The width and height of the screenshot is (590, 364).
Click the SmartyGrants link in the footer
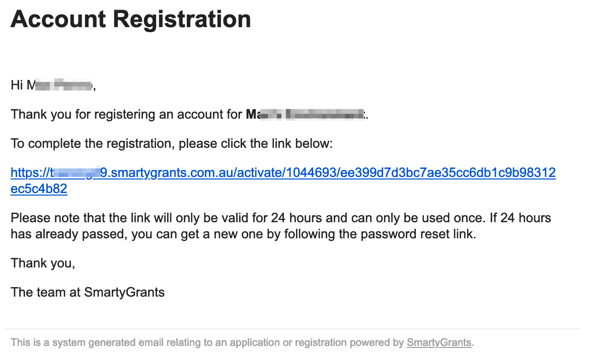coord(439,343)
